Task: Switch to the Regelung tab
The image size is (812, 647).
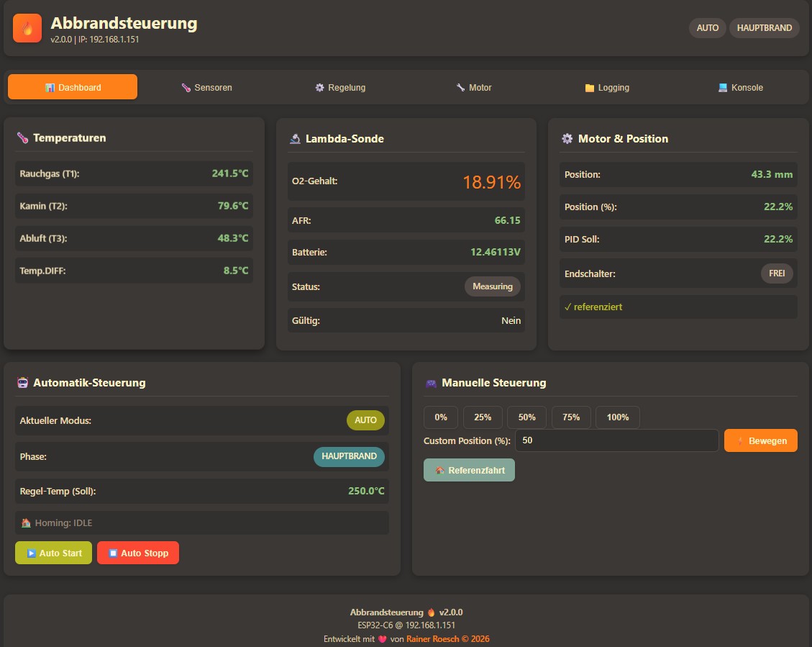Action: point(340,88)
